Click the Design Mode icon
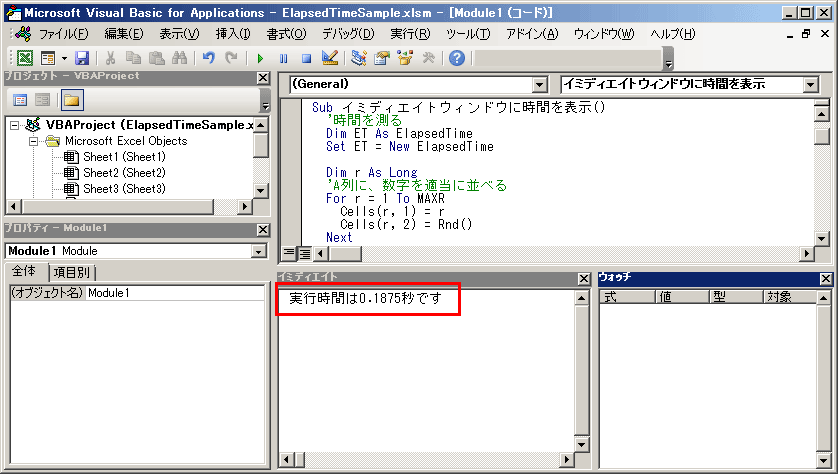This screenshot has width=838, height=474. pos(330,58)
